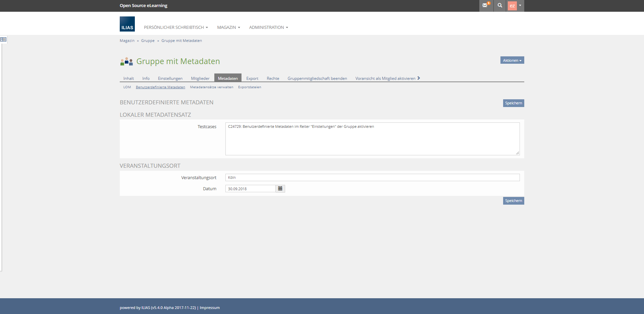Open the mail notifications icon
This screenshot has width=644, height=314.
(x=486, y=5)
